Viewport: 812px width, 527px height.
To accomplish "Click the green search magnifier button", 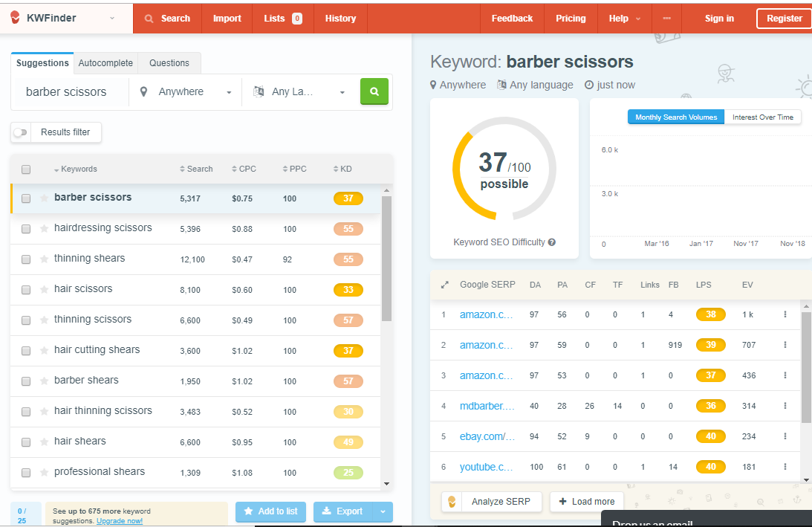I will pyautogui.click(x=374, y=91).
